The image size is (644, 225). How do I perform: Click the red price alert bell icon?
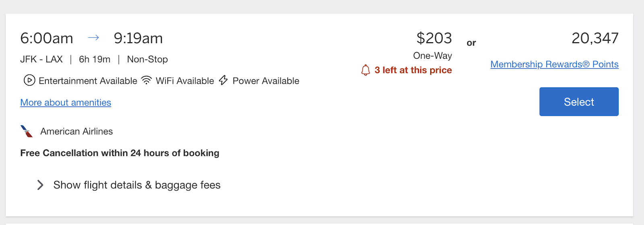(365, 70)
